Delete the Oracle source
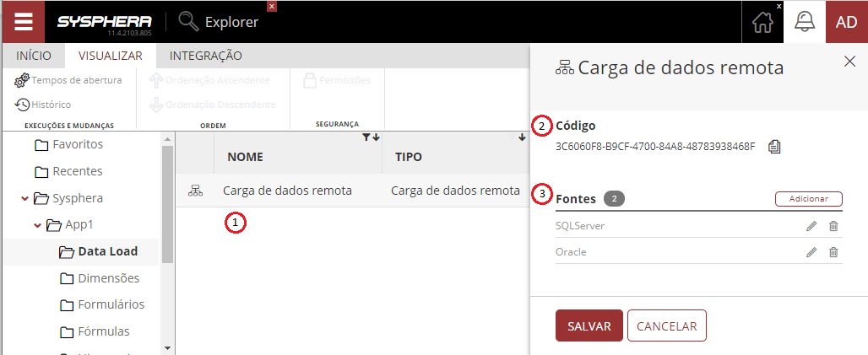This screenshot has width=868, height=355. pos(833,252)
